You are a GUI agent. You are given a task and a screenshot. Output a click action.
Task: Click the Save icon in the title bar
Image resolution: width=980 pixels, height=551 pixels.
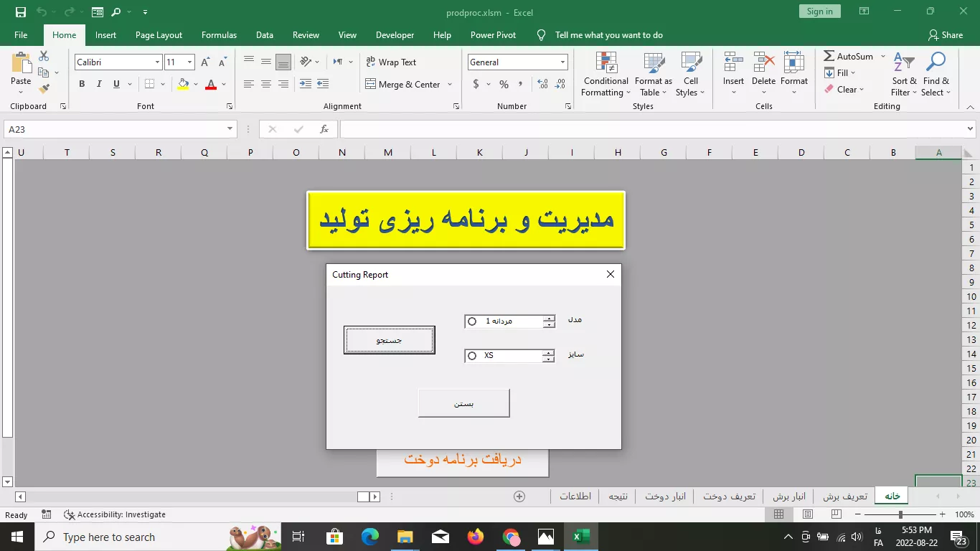[21, 11]
